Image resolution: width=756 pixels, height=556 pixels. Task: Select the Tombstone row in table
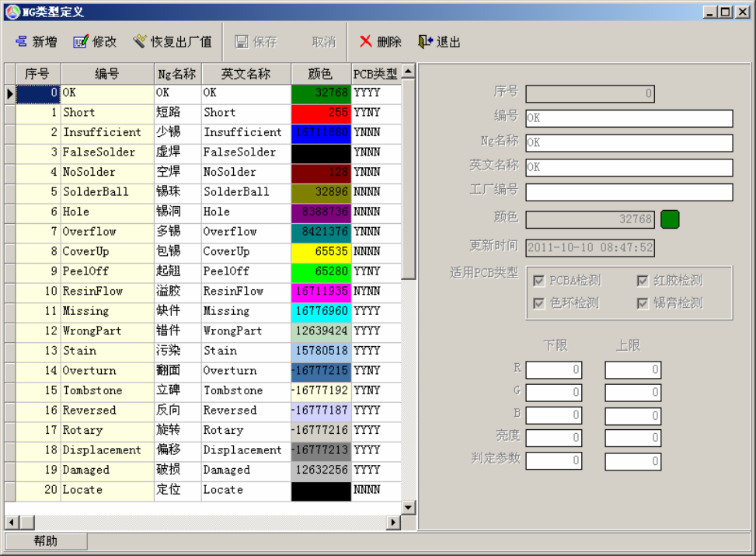tap(92, 390)
